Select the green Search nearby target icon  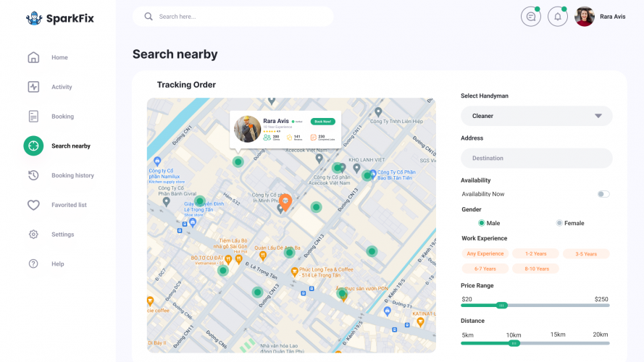[33, 146]
